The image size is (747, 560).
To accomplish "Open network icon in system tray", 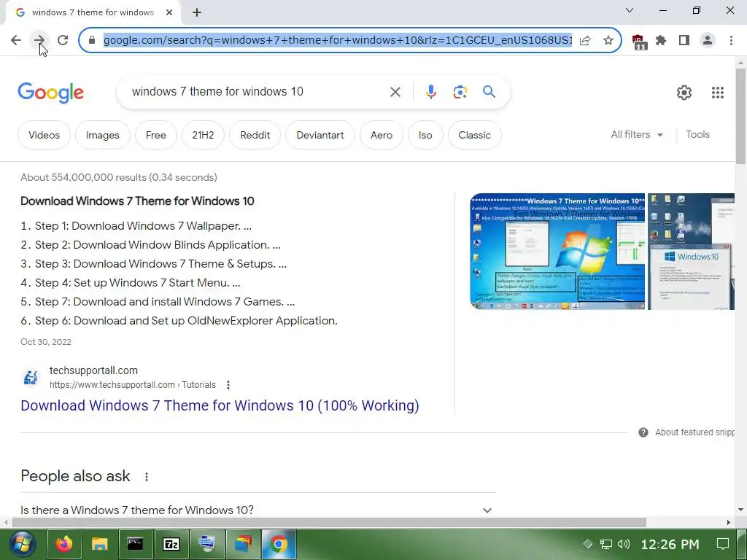I will point(605,544).
